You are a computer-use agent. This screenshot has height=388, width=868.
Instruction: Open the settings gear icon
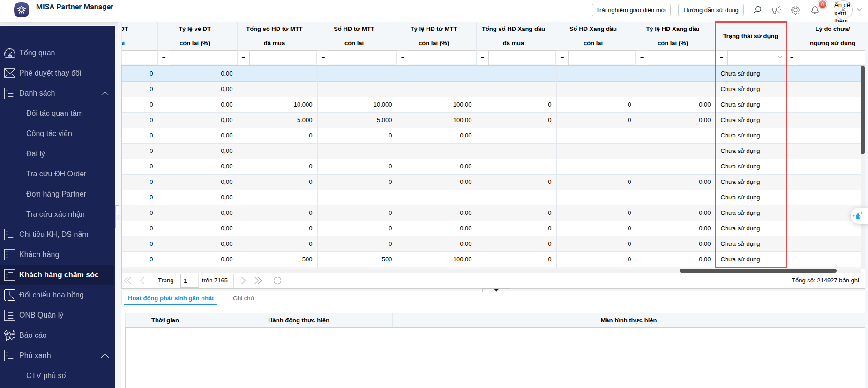click(x=795, y=10)
